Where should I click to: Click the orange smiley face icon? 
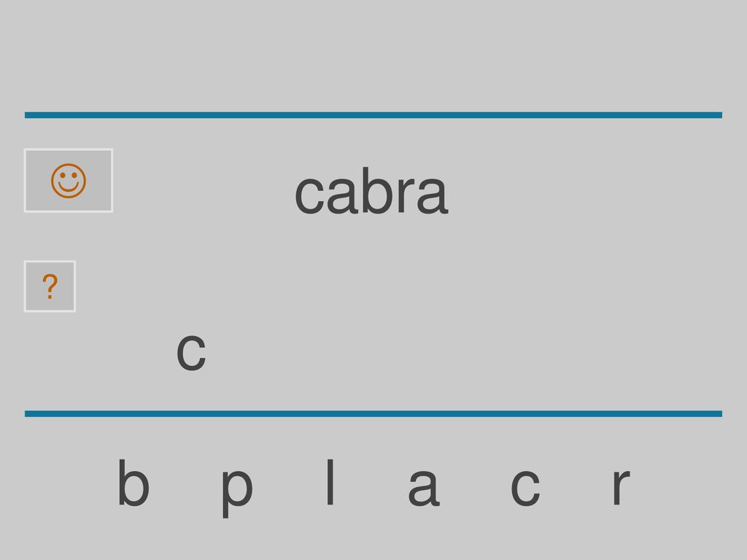[69, 181]
